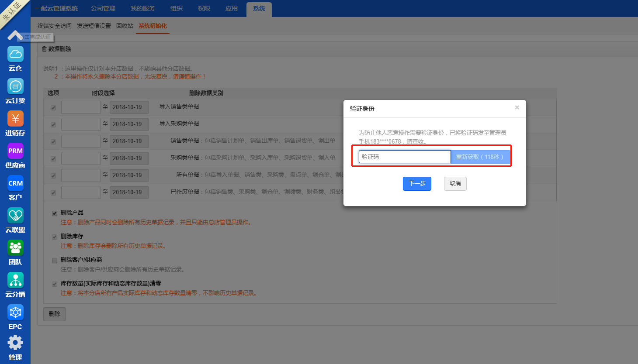Open the 进销存 inventory icon
This screenshot has width=638, height=364.
(15, 119)
